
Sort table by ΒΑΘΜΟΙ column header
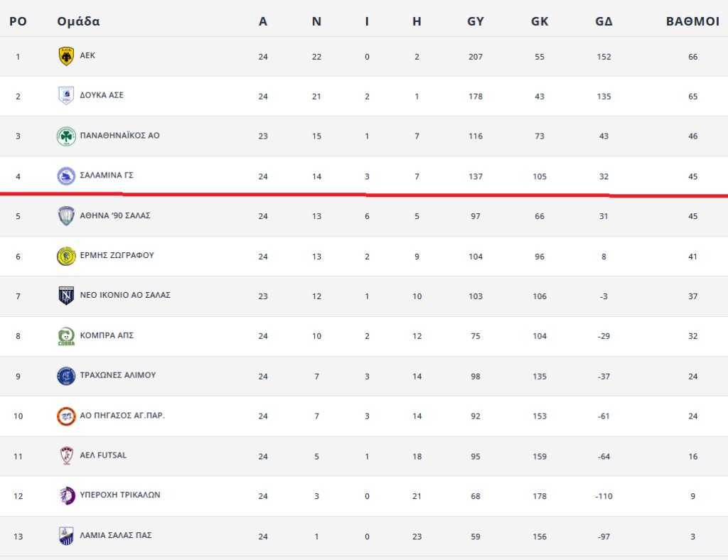point(692,21)
